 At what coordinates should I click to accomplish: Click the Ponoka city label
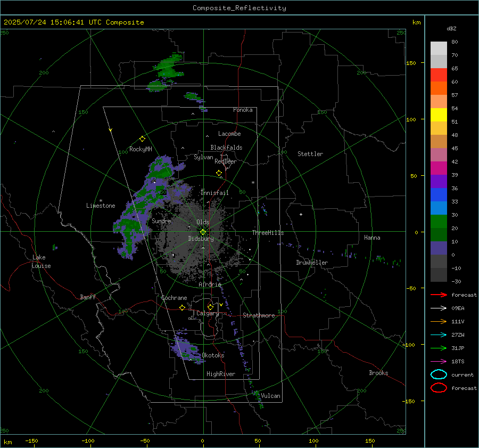pos(243,110)
